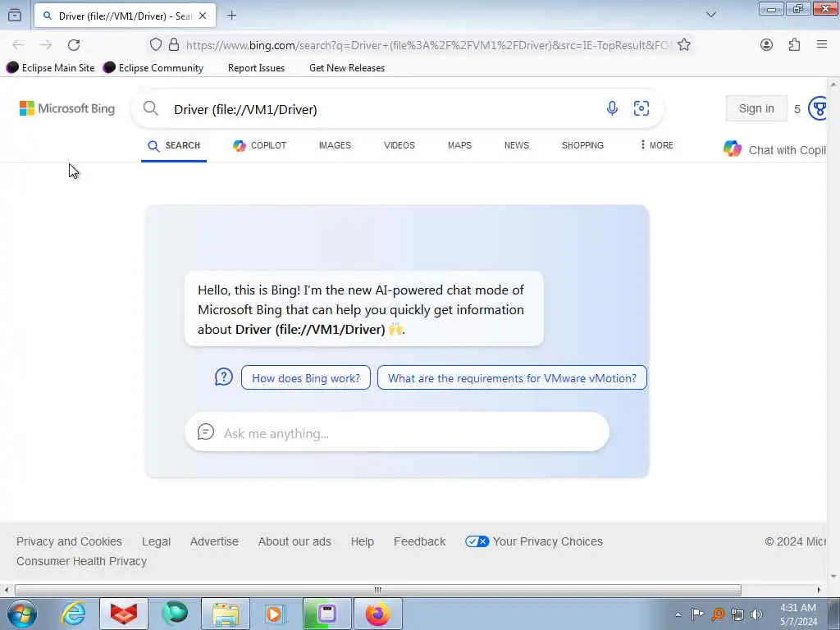Screen dimensions: 840x630
Task: Switch to the SHOPPING tab
Action: (582, 146)
